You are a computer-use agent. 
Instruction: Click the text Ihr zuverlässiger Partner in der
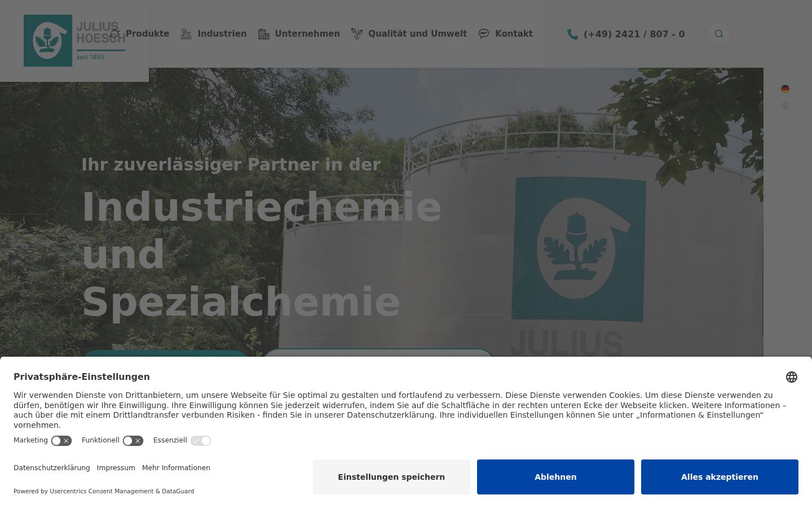pyautogui.click(x=231, y=164)
